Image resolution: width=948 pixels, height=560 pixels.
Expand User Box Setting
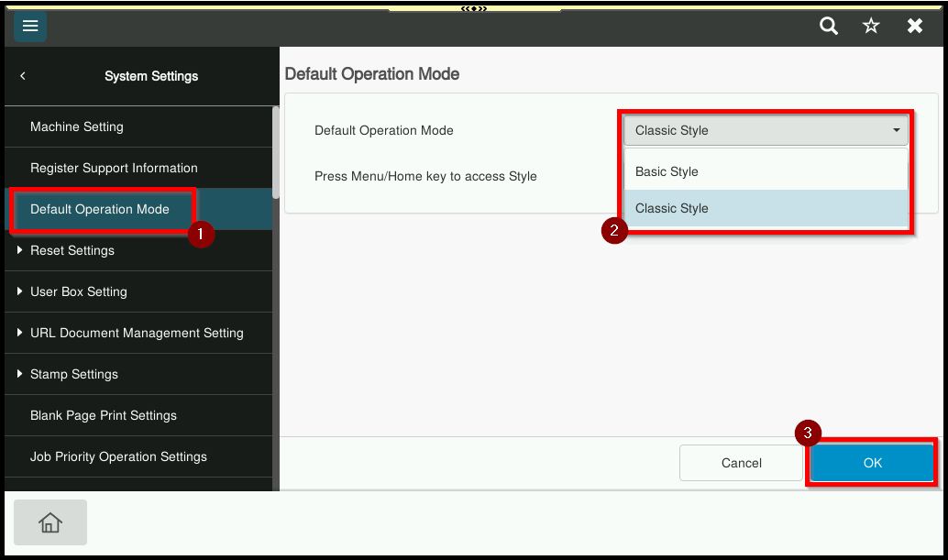tap(79, 291)
